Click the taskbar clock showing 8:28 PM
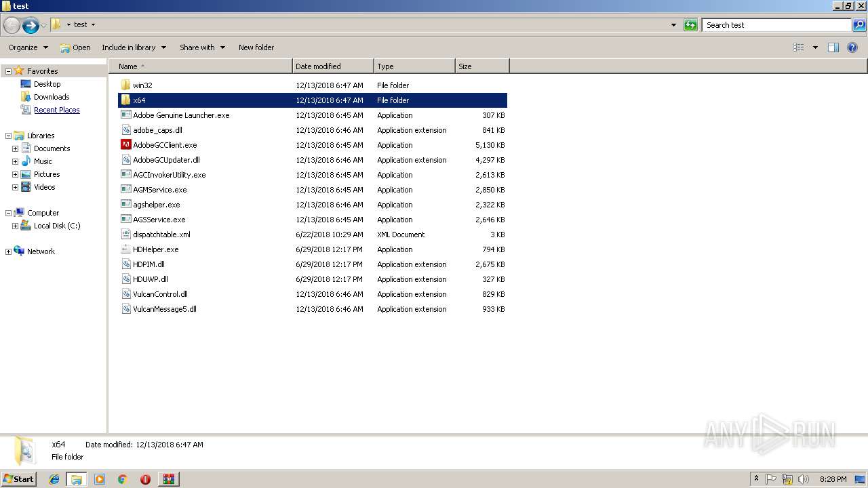The image size is (868, 488). (833, 479)
